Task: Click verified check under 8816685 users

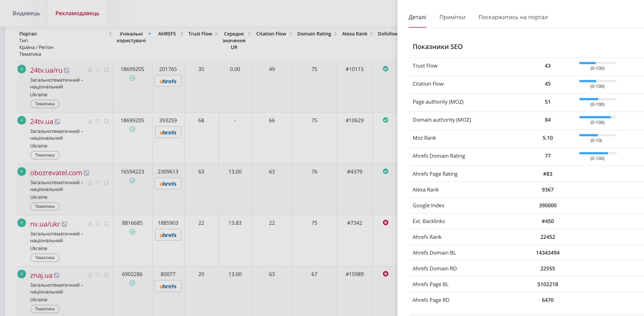Action: [132, 232]
